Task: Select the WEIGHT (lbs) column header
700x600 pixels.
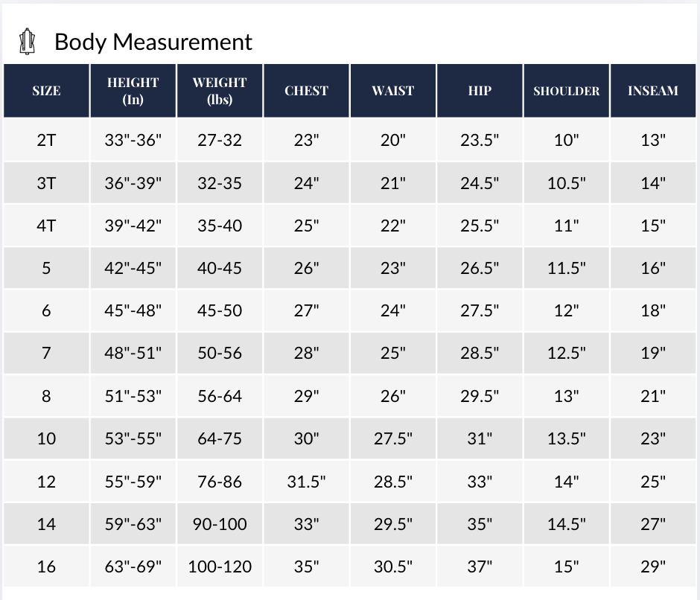Action: (220, 91)
